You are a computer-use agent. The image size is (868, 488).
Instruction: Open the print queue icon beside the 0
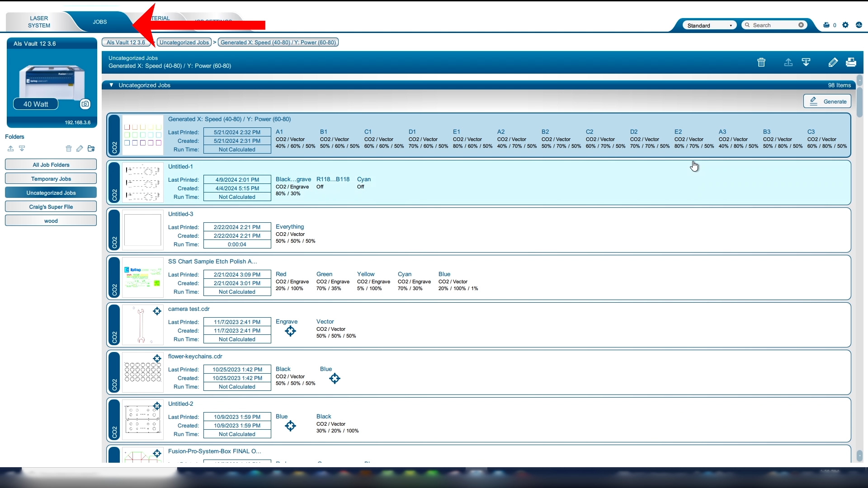[826, 25]
